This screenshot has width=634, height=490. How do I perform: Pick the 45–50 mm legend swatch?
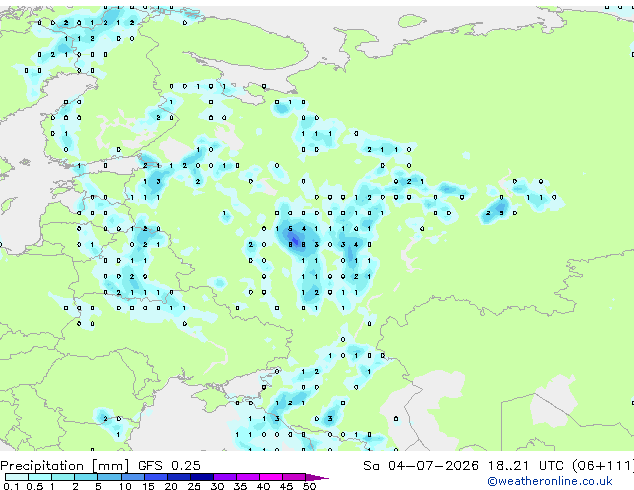[294, 477]
